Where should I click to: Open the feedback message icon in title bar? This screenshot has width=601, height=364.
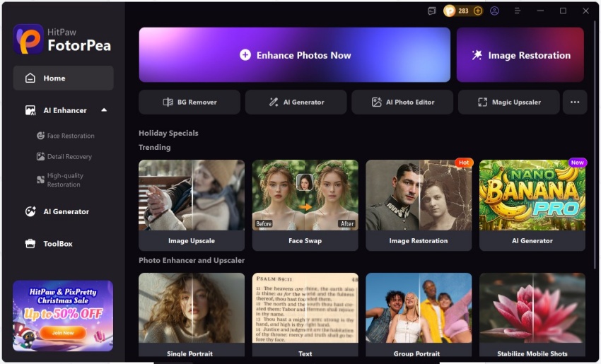(431, 11)
